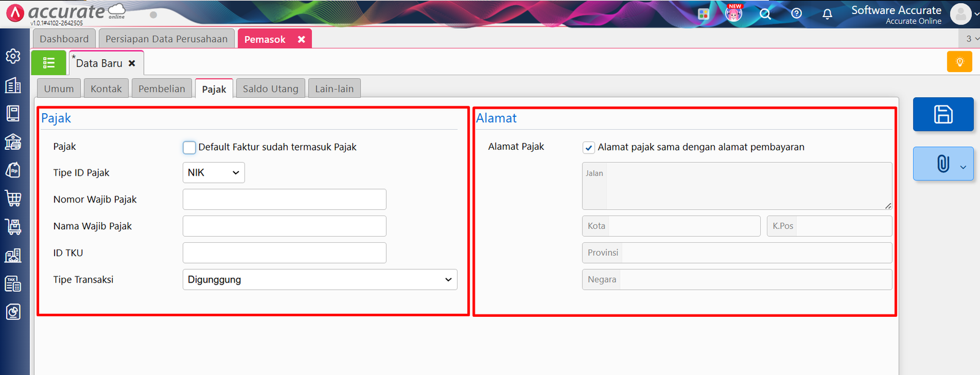Click the Negara input field
This screenshot has height=375, width=980.
coord(737,280)
